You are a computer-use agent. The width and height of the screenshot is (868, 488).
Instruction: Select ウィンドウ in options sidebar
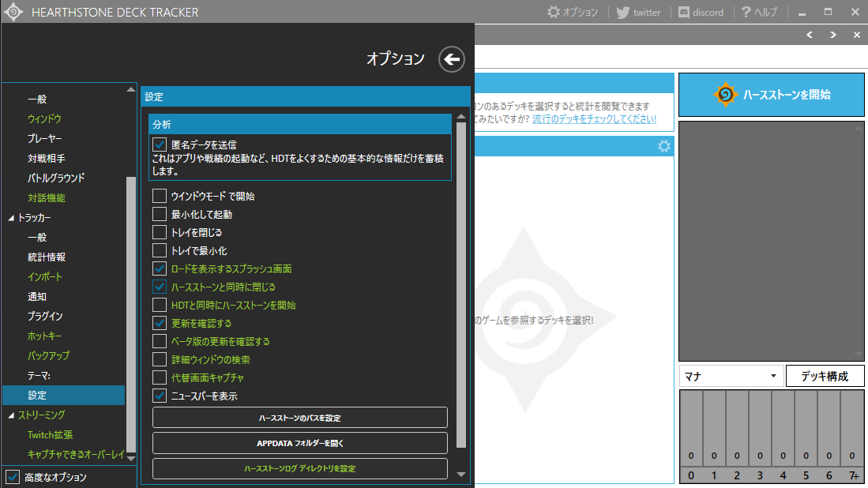click(x=44, y=119)
